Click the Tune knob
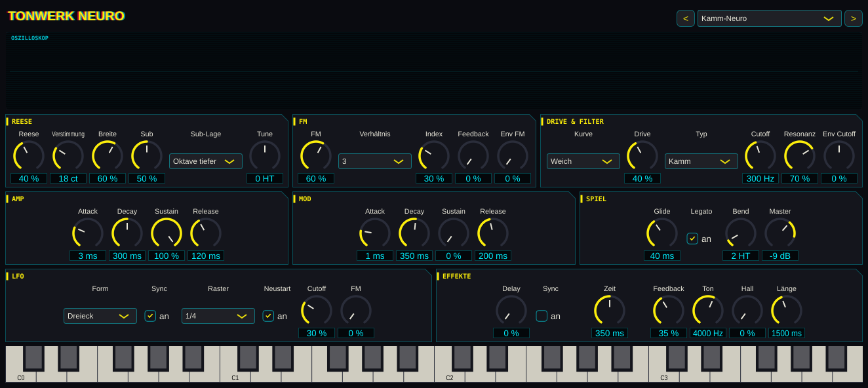Screen dimensions: 868x388 pyautogui.click(x=265, y=156)
